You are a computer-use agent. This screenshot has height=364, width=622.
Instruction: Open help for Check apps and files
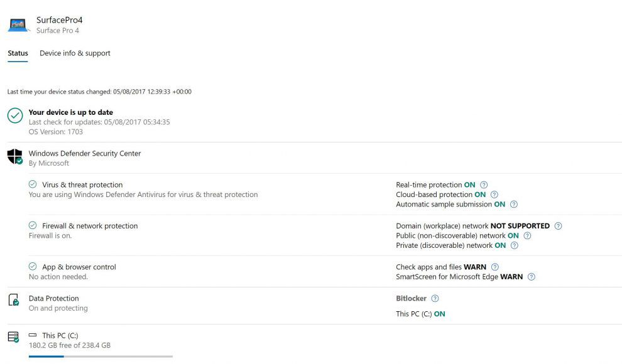(494, 267)
